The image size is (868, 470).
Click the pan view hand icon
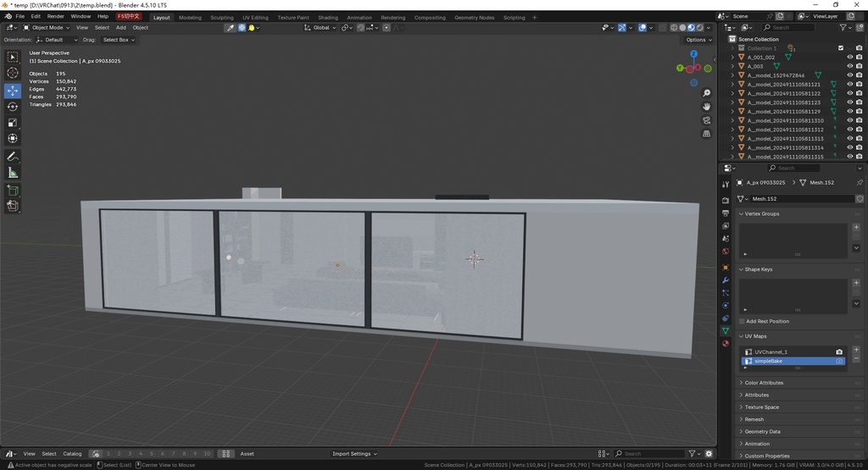pos(706,106)
